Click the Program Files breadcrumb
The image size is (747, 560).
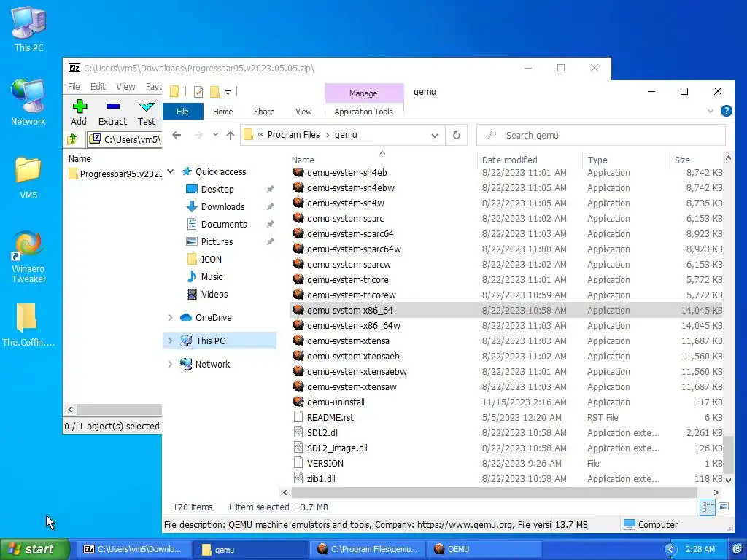coord(293,135)
